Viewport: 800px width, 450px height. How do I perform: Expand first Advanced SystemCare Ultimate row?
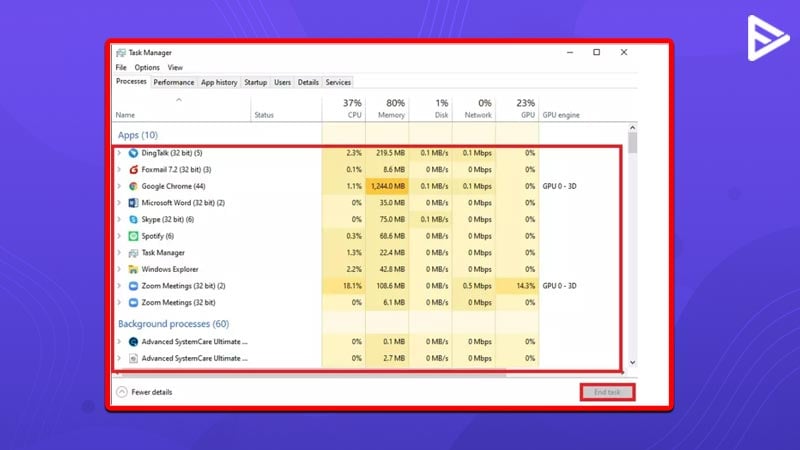click(x=119, y=342)
